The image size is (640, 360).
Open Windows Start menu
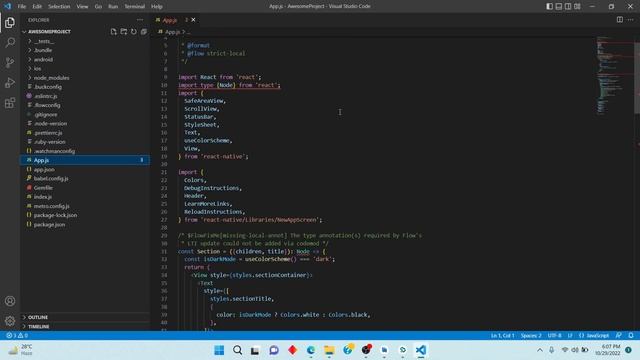point(219,350)
